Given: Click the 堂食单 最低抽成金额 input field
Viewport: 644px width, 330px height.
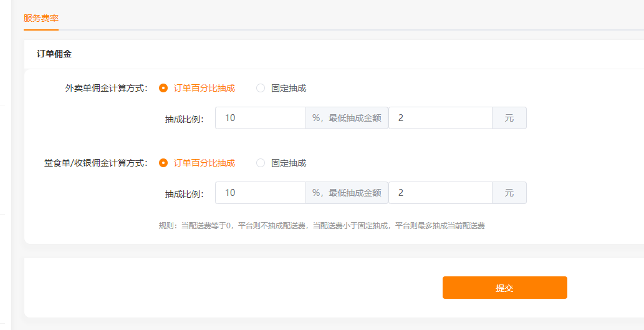Looking at the screenshot, I should pos(440,193).
